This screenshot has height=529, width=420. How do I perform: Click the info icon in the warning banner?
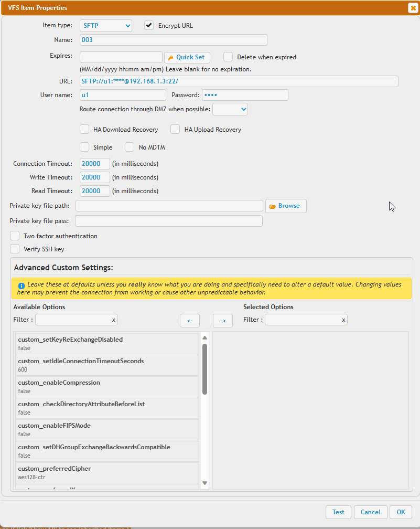click(20, 284)
